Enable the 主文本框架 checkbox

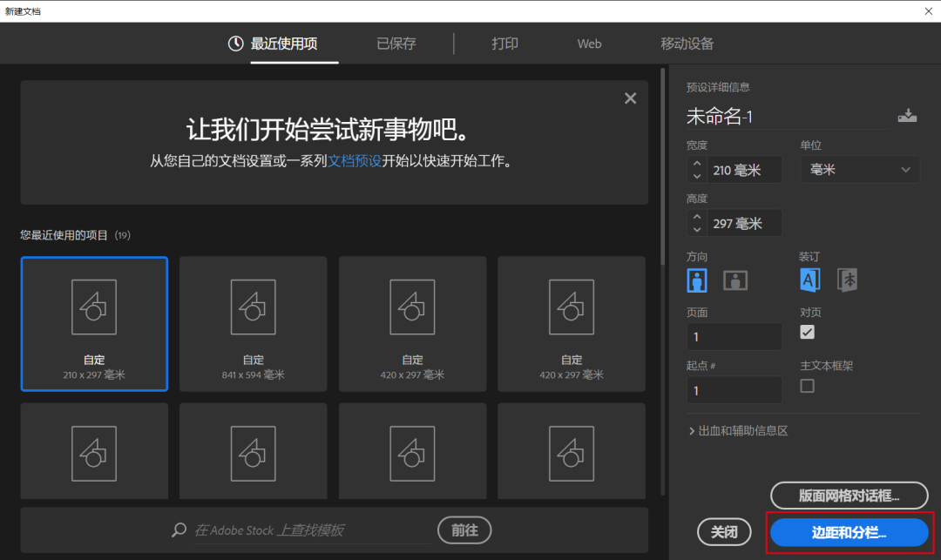click(x=807, y=385)
